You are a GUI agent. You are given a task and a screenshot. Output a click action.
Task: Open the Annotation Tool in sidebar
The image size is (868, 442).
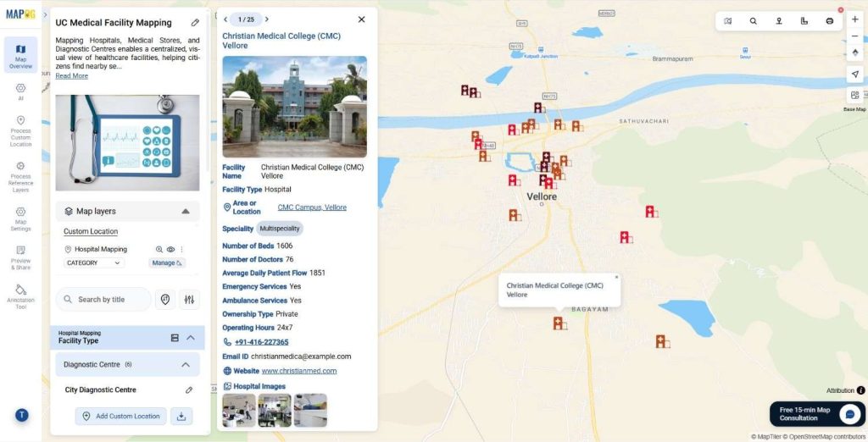click(x=20, y=297)
